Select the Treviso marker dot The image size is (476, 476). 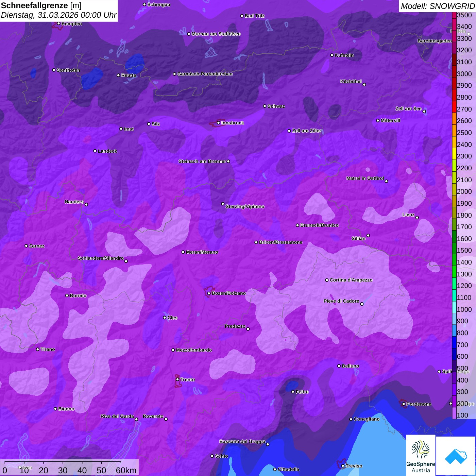(343, 466)
